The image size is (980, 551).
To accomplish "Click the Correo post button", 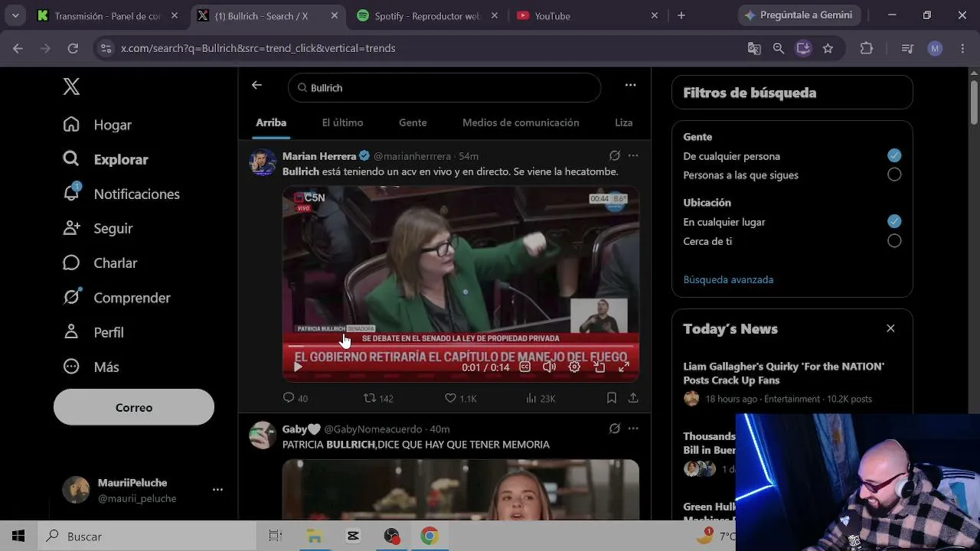I will pos(134,407).
